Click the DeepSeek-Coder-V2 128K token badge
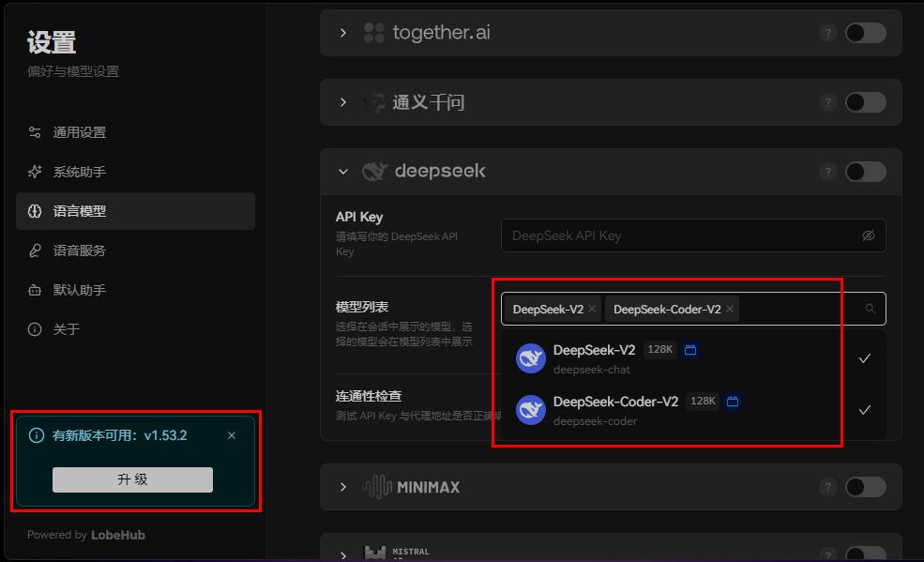The image size is (924, 562). tap(703, 402)
